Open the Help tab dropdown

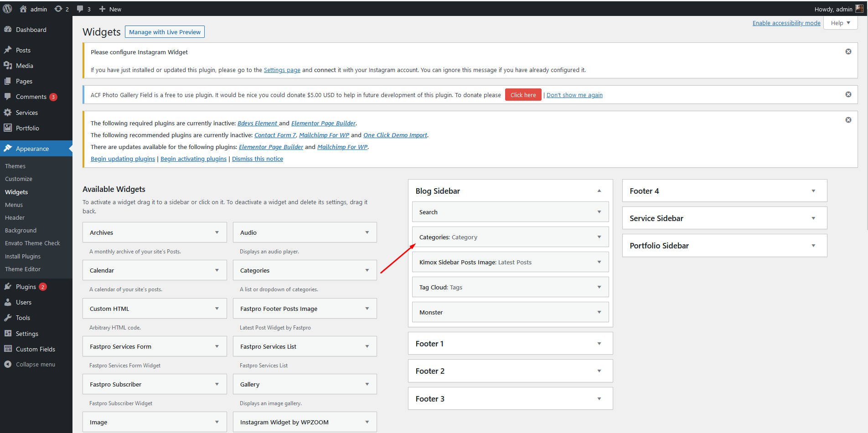[840, 23]
